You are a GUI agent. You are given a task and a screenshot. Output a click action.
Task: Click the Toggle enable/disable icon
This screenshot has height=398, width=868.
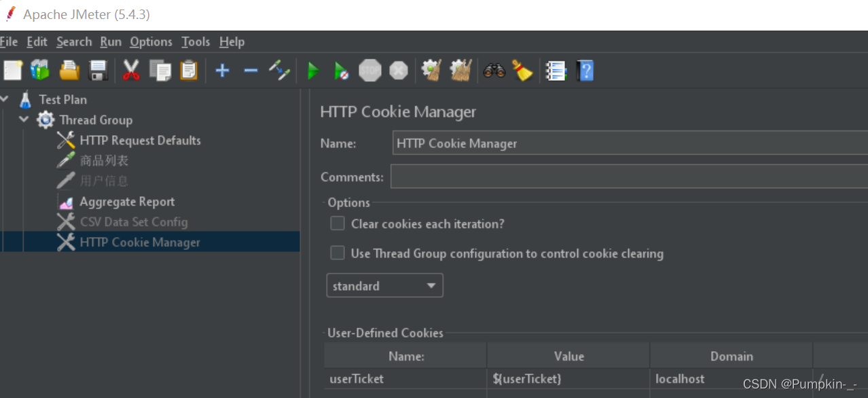click(x=280, y=70)
